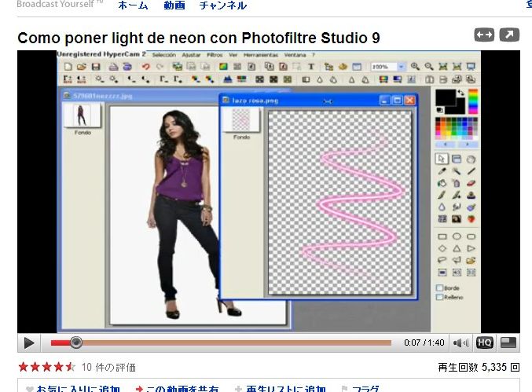Screen dimensions: 532x392
Task: Open the 動画 link
Action: pos(174,5)
